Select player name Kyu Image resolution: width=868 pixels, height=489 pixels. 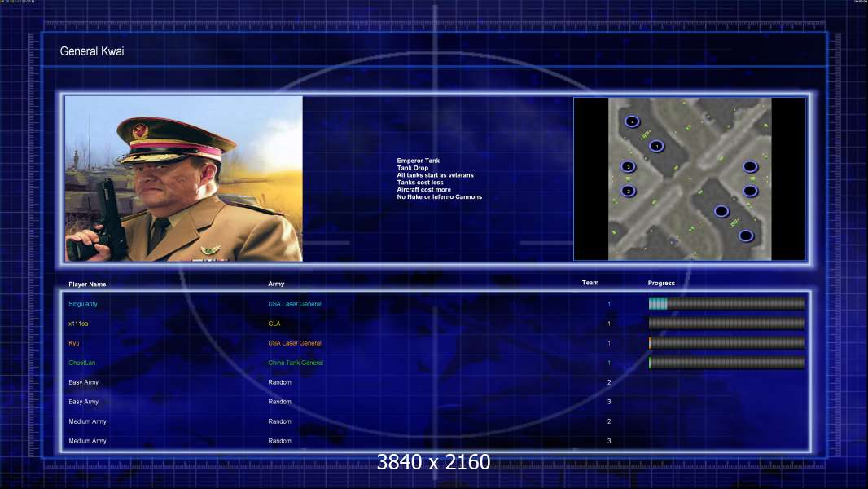(x=73, y=343)
